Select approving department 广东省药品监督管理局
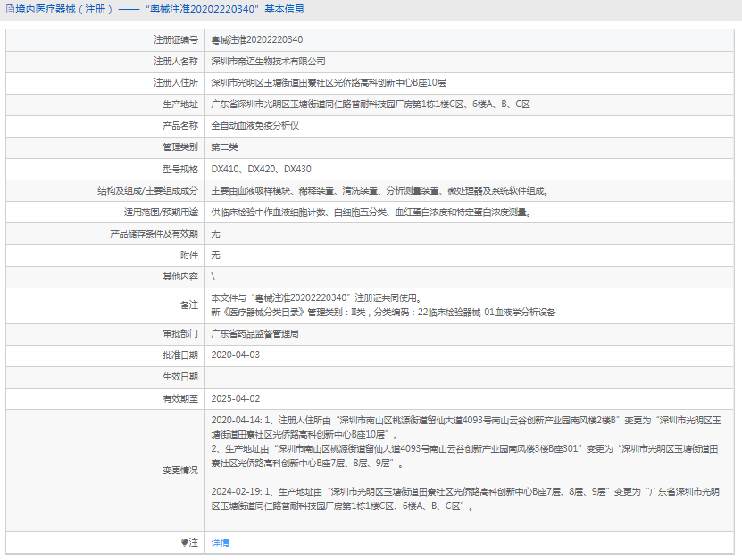Viewport: 742px width, 560px height. coord(255,334)
